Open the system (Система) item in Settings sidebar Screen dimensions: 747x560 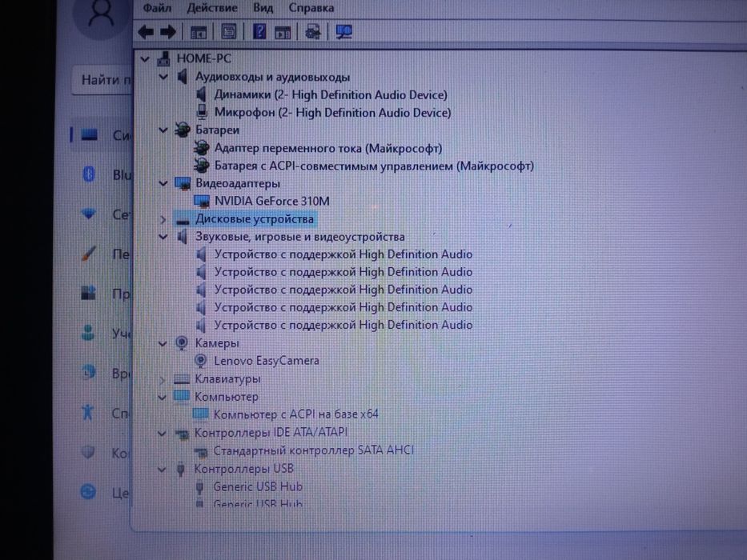click(x=102, y=135)
